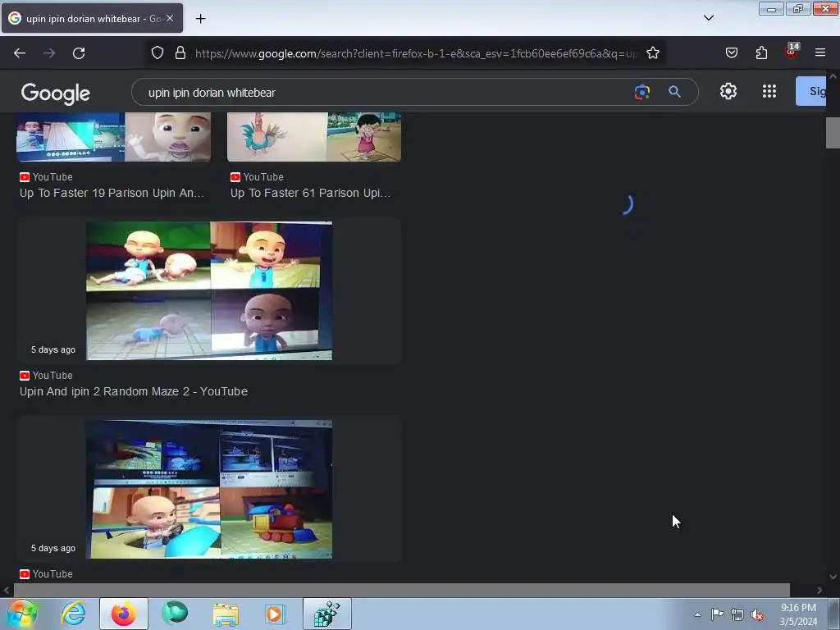Expand the list all tabs dropdown
Screen dimensions: 840x630
pyautogui.click(x=708, y=18)
